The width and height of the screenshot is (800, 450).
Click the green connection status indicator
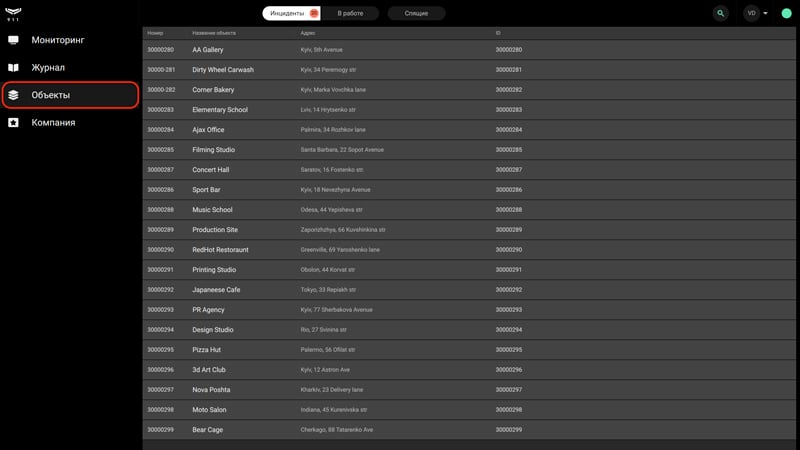(786, 13)
